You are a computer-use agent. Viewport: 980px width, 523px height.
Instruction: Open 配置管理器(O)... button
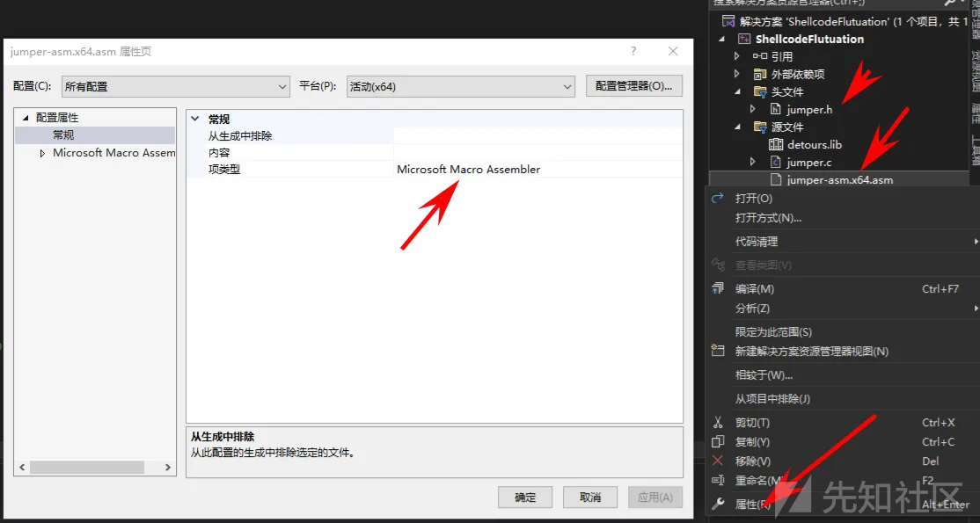633,86
